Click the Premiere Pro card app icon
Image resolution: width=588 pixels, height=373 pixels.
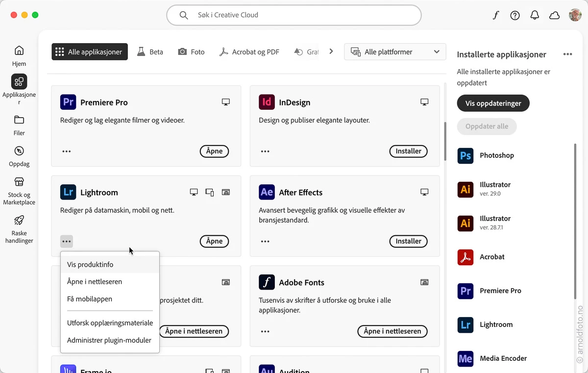click(x=68, y=102)
